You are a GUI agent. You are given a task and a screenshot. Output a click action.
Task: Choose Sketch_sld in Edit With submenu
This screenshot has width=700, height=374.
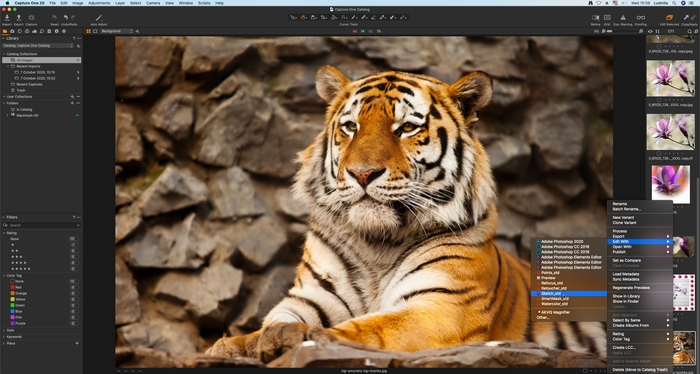[x=569, y=294]
